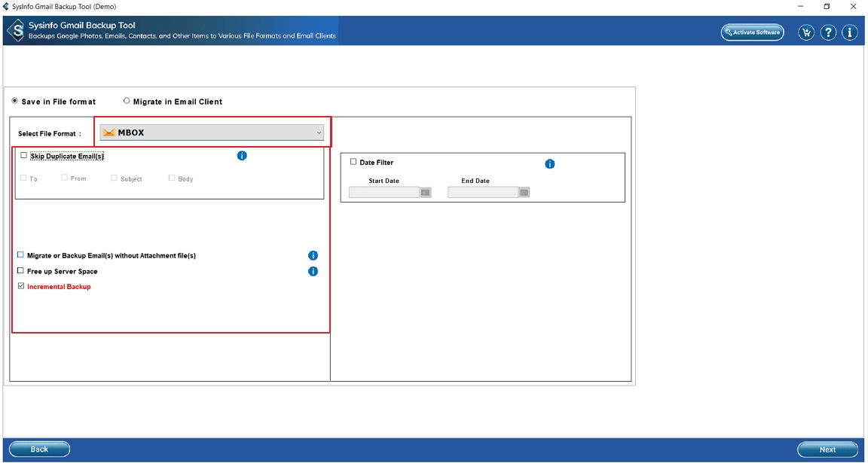Screen dimensions: 868x463
Task: Check Free up Server Space option
Action: [x=20, y=271]
